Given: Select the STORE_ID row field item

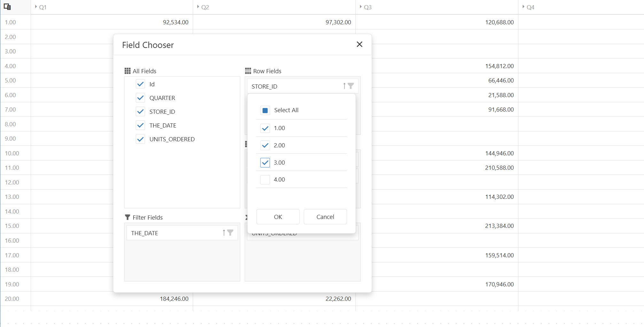Looking at the screenshot, I should pyautogui.click(x=302, y=86).
